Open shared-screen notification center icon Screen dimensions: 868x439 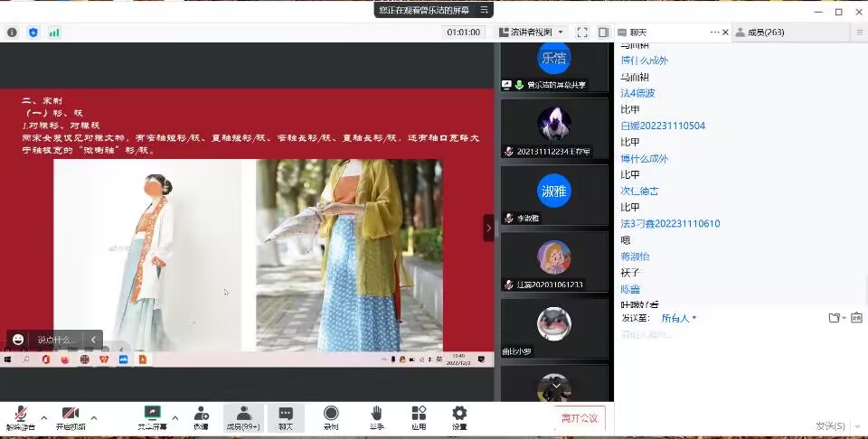(x=481, y=360)
